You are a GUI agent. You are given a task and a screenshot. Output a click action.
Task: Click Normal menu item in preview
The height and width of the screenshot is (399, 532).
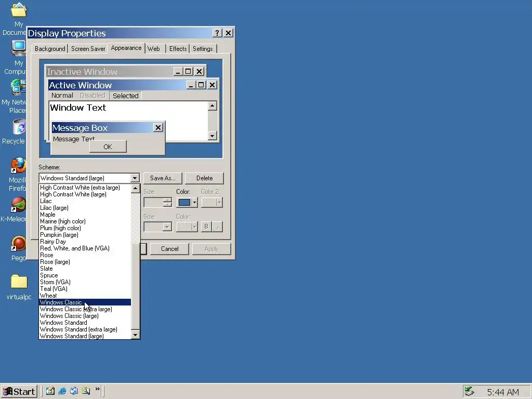point(62,96)
